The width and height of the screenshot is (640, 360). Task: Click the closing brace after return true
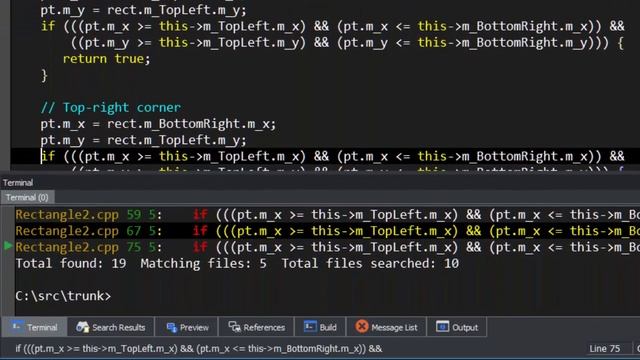point(44,76)
